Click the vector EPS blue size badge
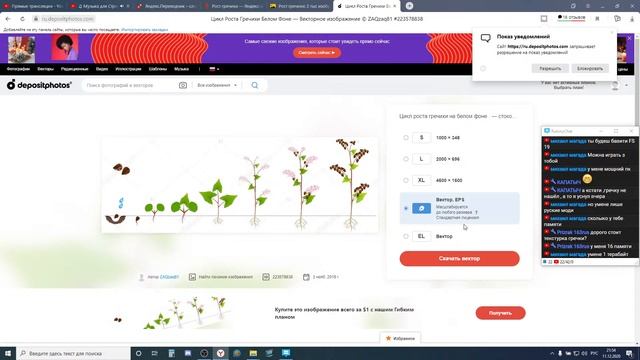640x360 pixels. point(421,208)
